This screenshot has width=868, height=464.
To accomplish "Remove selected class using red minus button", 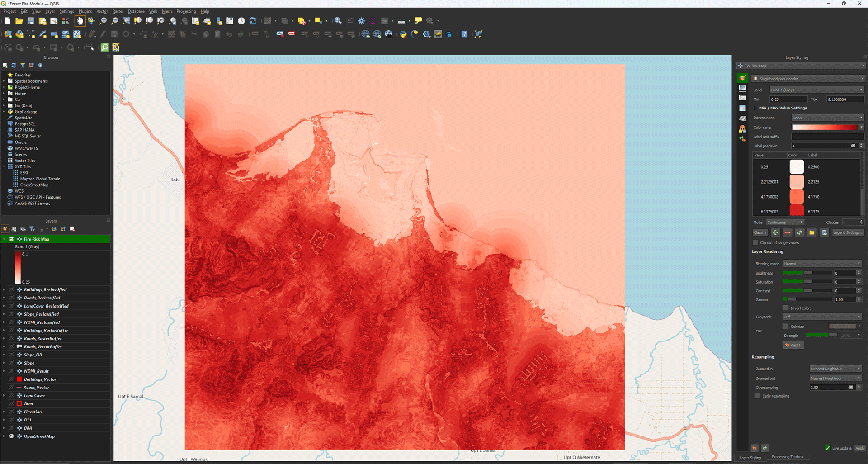I will [788, 232].
